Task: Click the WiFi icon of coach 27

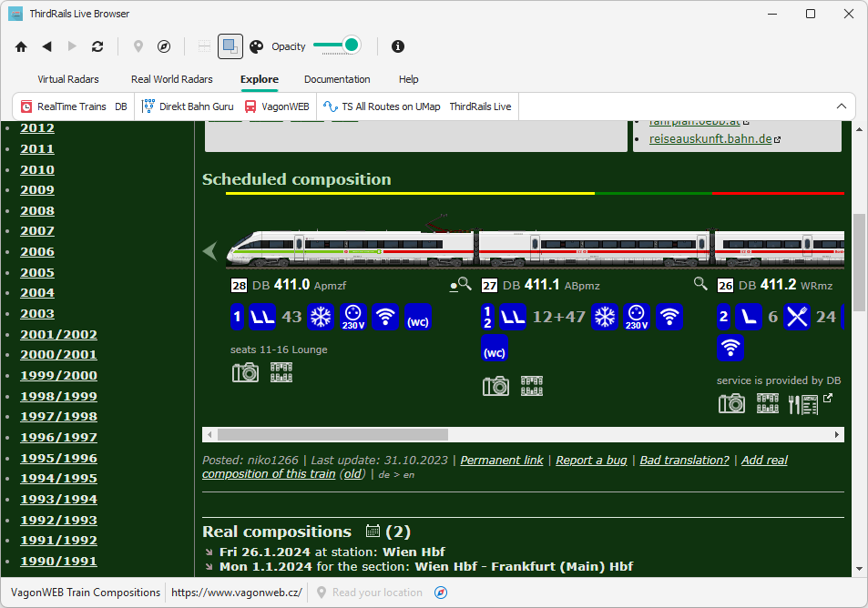Action: point(669,317)
